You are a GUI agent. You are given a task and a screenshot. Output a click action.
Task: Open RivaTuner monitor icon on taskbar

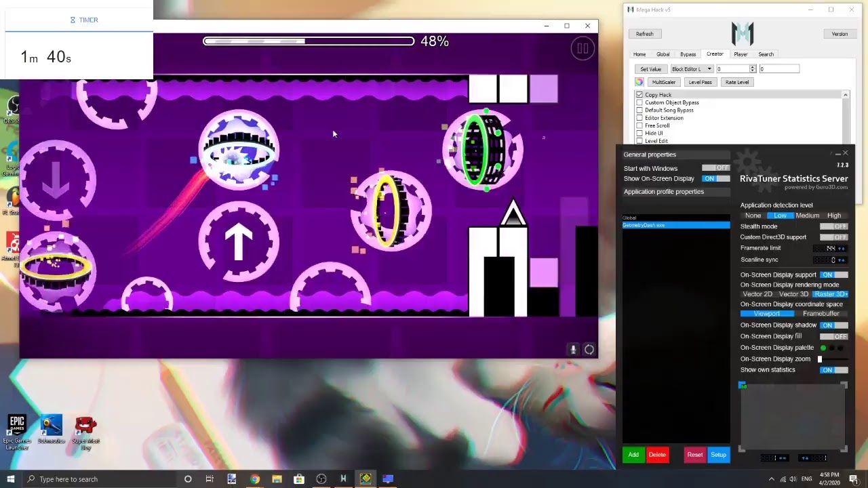click(388, 479)
